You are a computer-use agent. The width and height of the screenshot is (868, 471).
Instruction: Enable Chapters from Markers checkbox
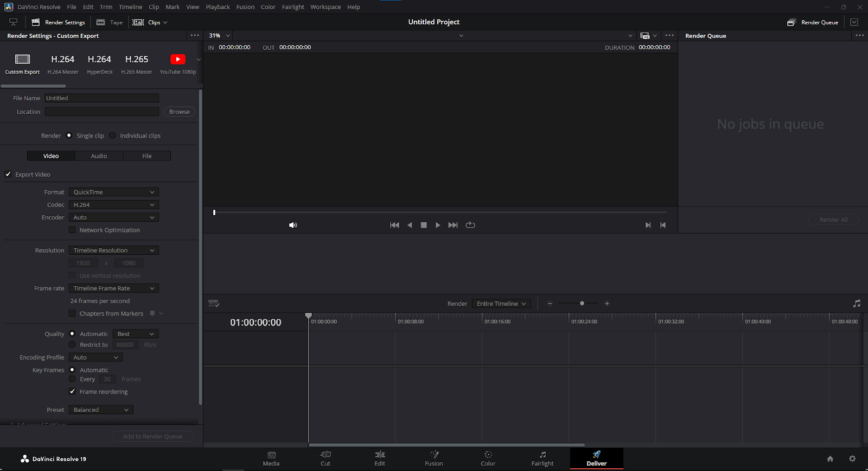click(72, 313)
